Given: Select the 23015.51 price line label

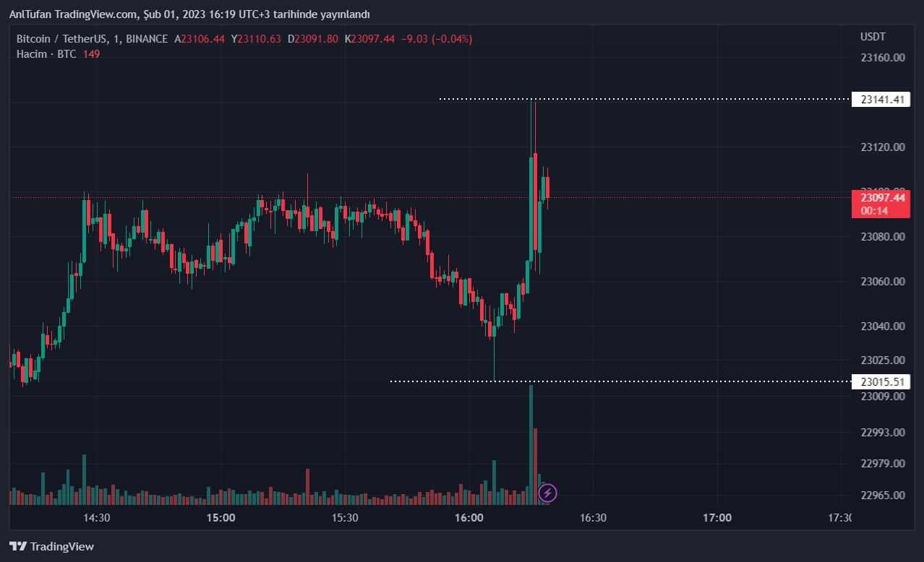Looking at the screenshot, I should [x=882, y=381].
